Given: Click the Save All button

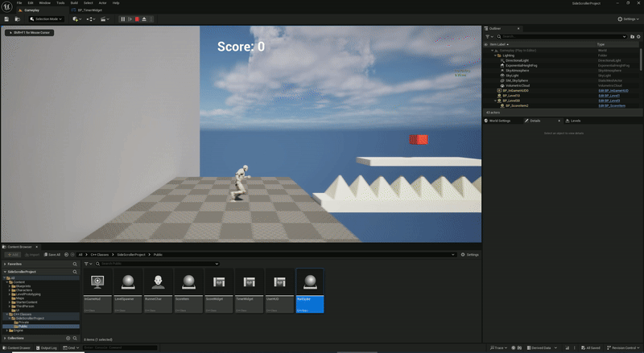Looking at the screenshot, I should point(52,254).
